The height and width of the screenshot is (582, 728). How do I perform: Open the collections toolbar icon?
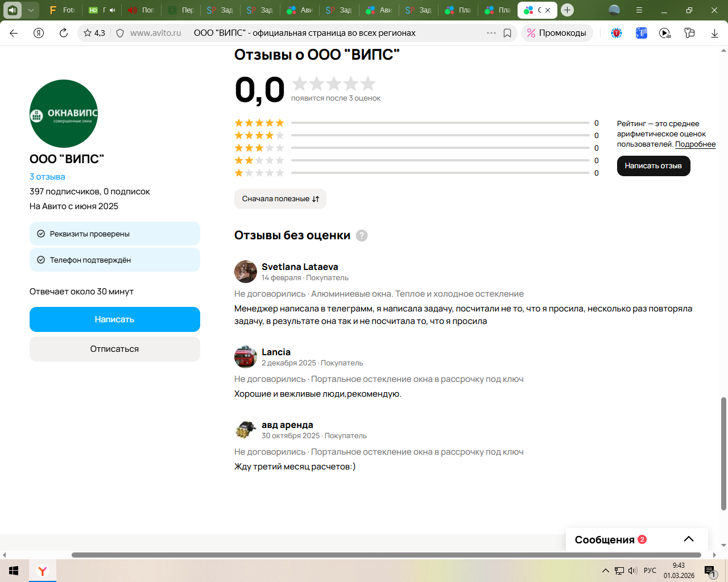tap(689, 33)
